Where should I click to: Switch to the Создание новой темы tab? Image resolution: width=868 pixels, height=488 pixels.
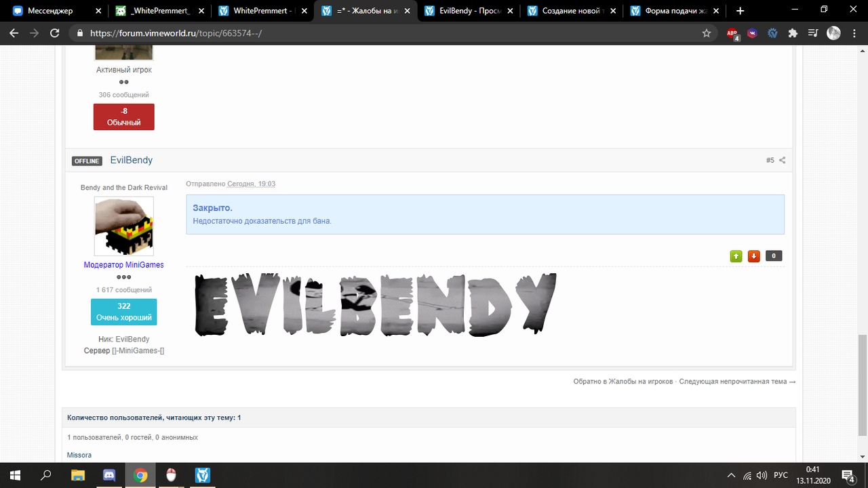point(572,11)
